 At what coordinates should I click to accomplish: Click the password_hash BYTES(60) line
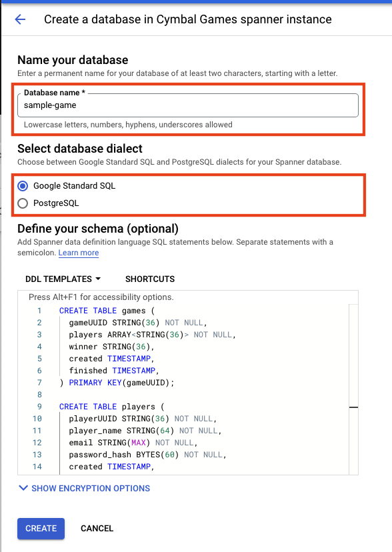coord(148,455)
